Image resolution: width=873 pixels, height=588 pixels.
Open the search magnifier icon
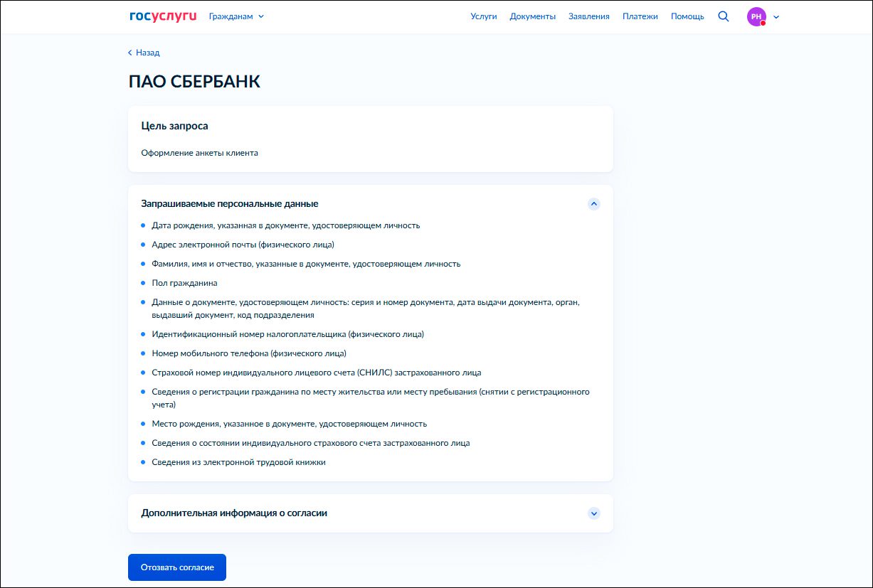click(x=724, y=16)
